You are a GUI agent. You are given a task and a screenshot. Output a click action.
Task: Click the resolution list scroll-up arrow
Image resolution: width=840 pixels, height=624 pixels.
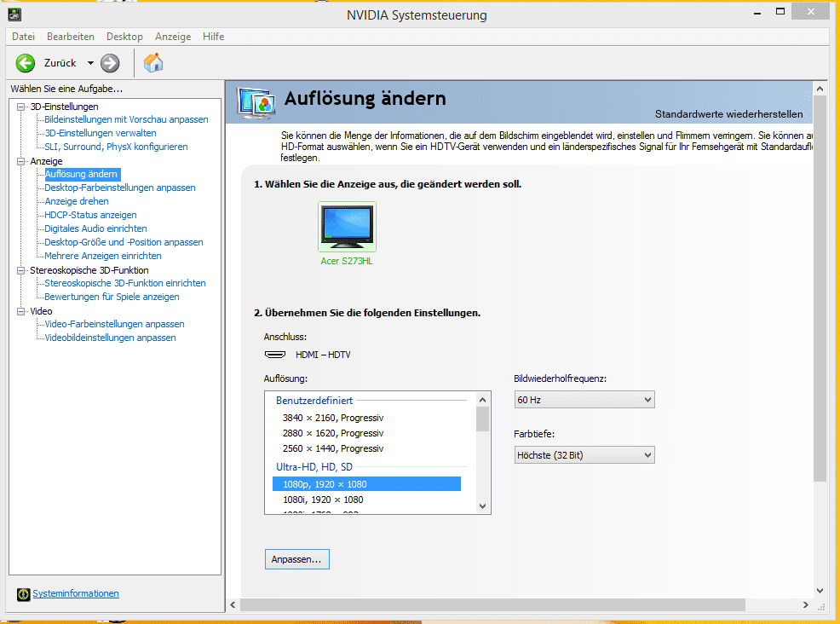(483, 400)
